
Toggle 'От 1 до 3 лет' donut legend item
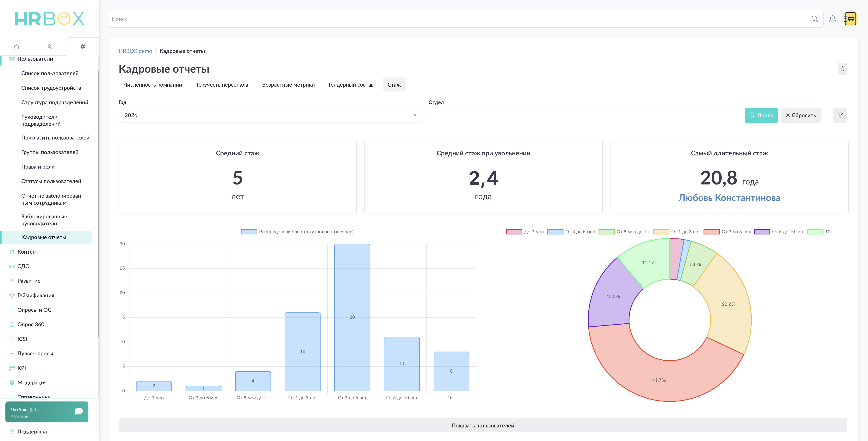pyautogui.click(x=677, y=232)
